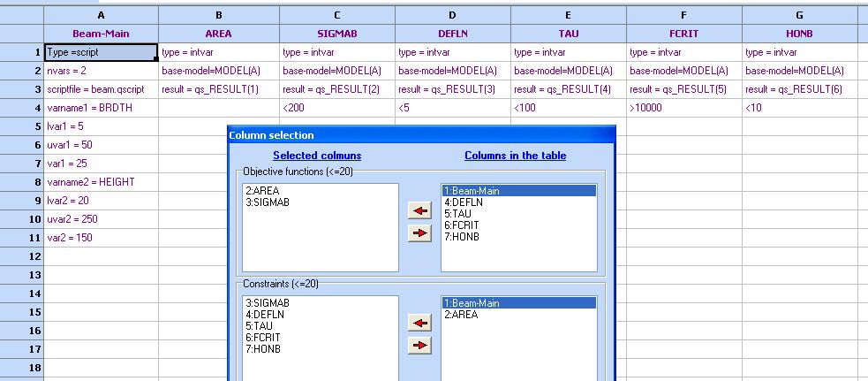Click right arrow button in Constraints section
The height and width of the screenshot is (381, 868).
pos(419,346)
